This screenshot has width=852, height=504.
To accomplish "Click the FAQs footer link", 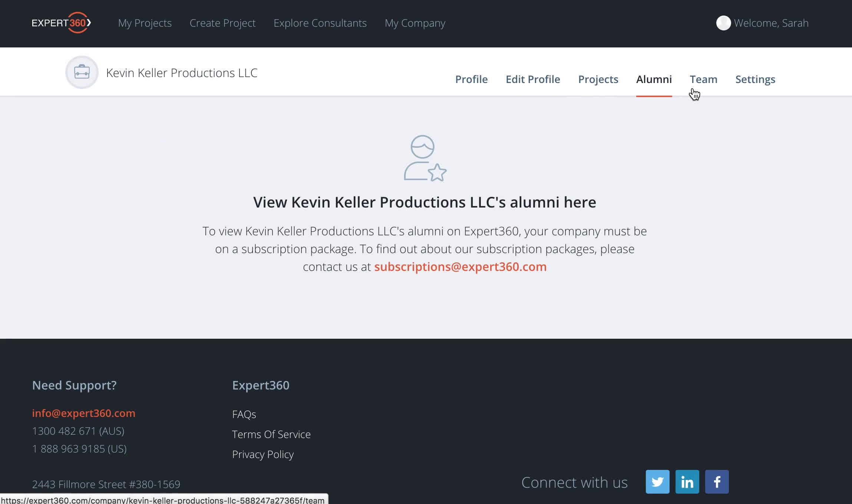I will coord(244,414).
